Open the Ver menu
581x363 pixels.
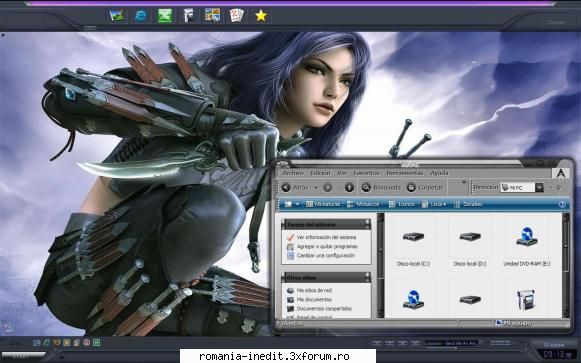click(x=342, y=173)
